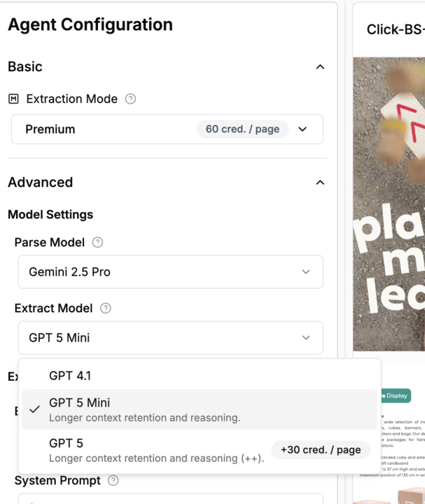425x504 pixels.
Task: Click help icon next to Extraction Mode
Action: (130, 99)
